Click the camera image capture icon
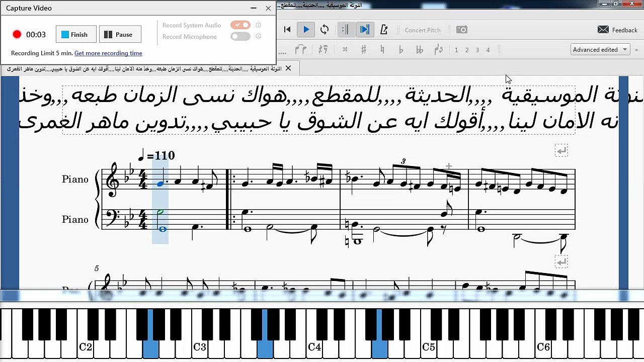This screenshot has width=644, height=362. coord(462,30)
